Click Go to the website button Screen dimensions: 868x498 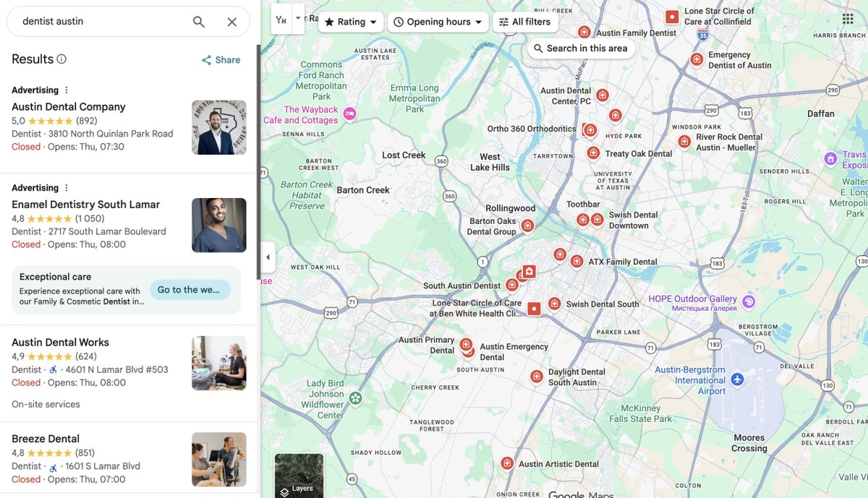[190, 290]
